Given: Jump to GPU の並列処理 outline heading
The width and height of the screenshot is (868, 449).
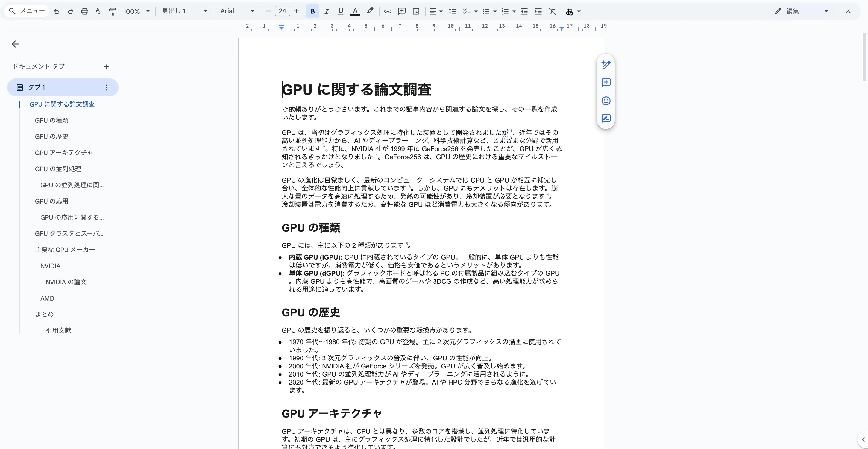Looking at the screenshot, I should 58,169.
